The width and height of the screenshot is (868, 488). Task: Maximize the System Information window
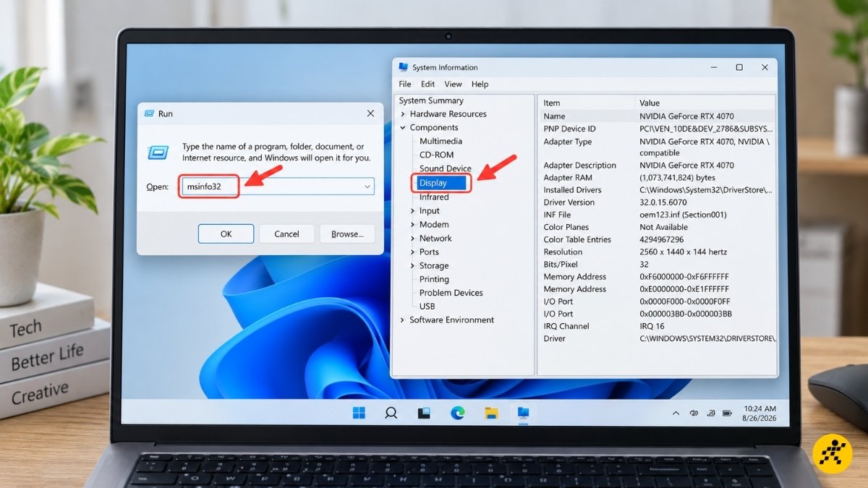(x=739, y=67)
